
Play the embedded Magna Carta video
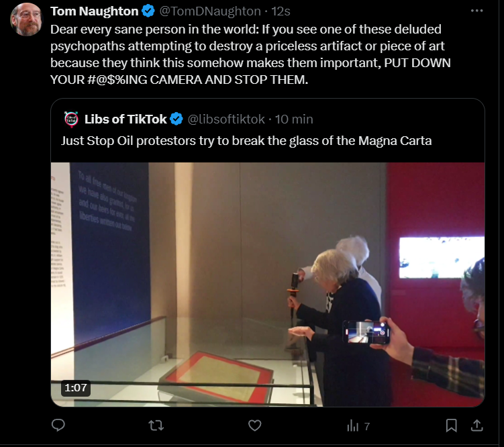click(x=268, y=285)
